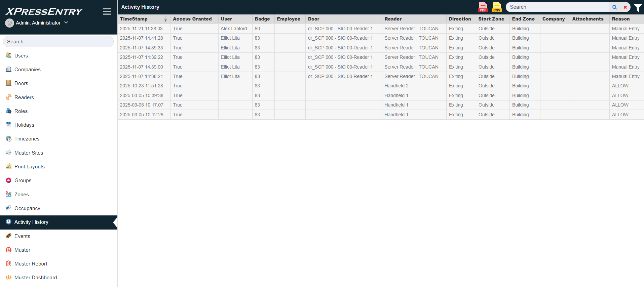Click the administrator avatar icon
This screenshot has height=287, width=644.
[x=9, y=23]
